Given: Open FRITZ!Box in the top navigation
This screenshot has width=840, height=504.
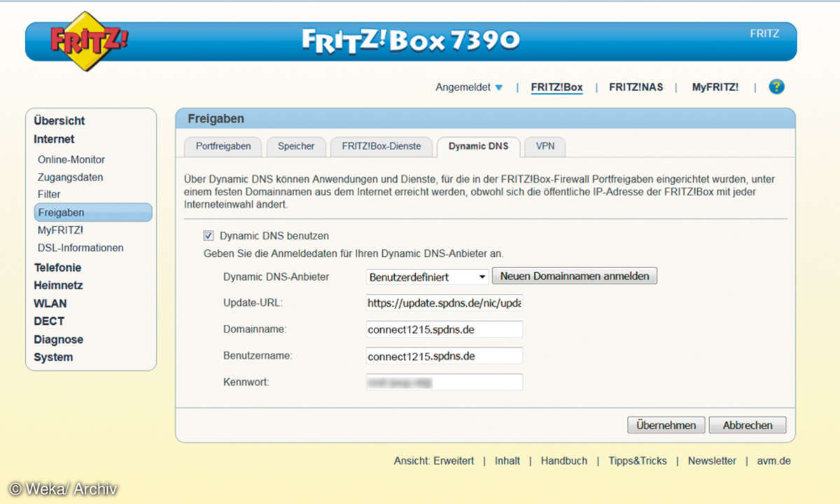Looking at the screenshot, I should coord(556,87).
